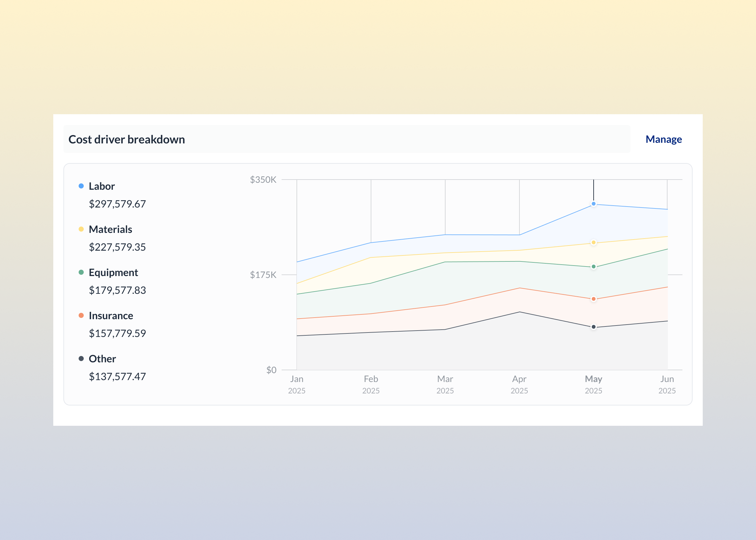Screen dimensions: 756x540
Task: Click the Cost driver breakdown heading
Action: (127, 139)
